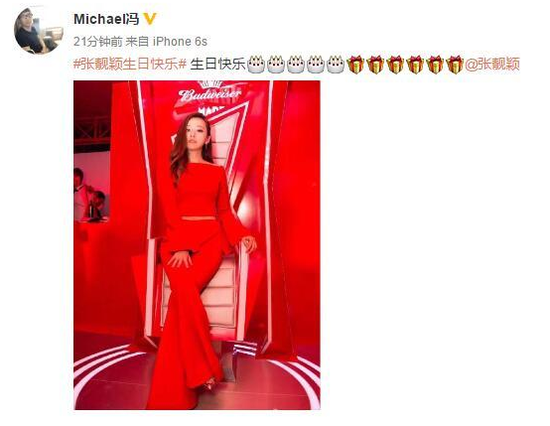The height and width of the screenshot is (426, 550).
Task: Click the iPhone 6s source link
Action: [180, 42]
